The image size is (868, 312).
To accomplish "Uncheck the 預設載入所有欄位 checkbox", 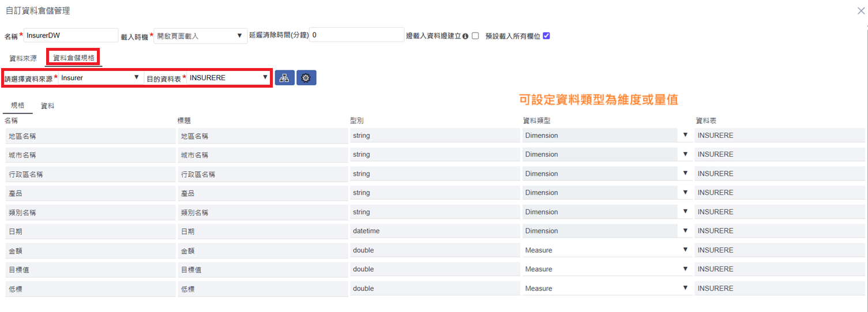I will pyautogui.click(x=546, y=36).
